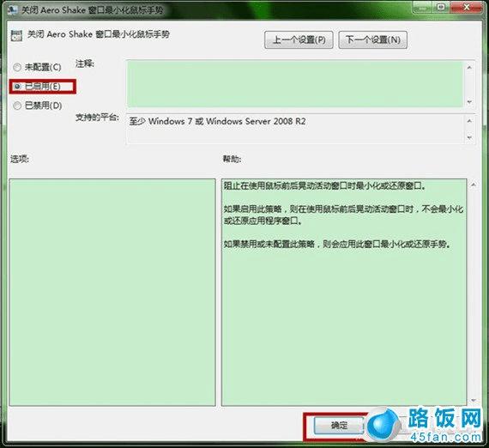Click inside the 注释 comment text box

coord(295,83)
